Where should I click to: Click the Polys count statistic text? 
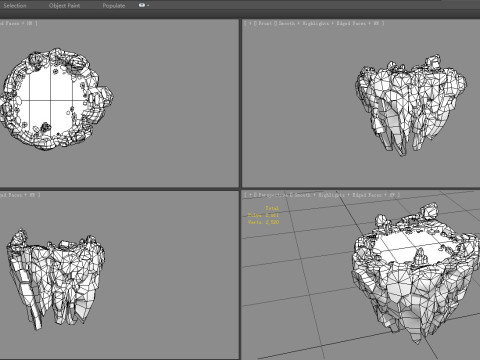[263, 215]
